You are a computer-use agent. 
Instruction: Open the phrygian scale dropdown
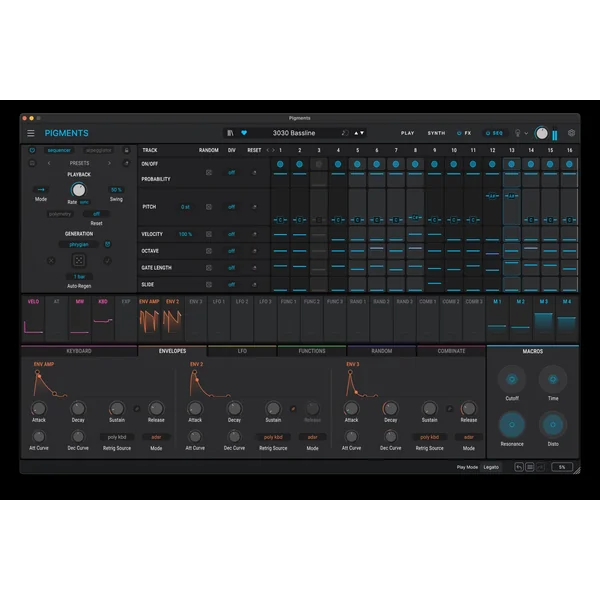[x=79, y=245]
